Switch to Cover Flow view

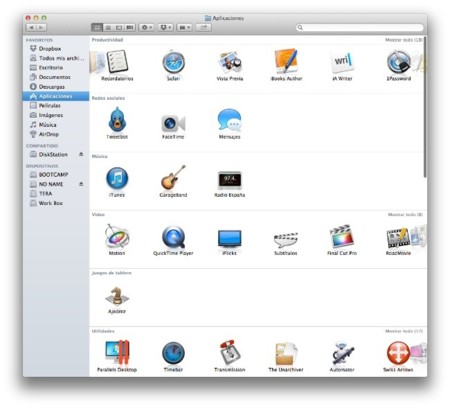click(x=130, y=27)
